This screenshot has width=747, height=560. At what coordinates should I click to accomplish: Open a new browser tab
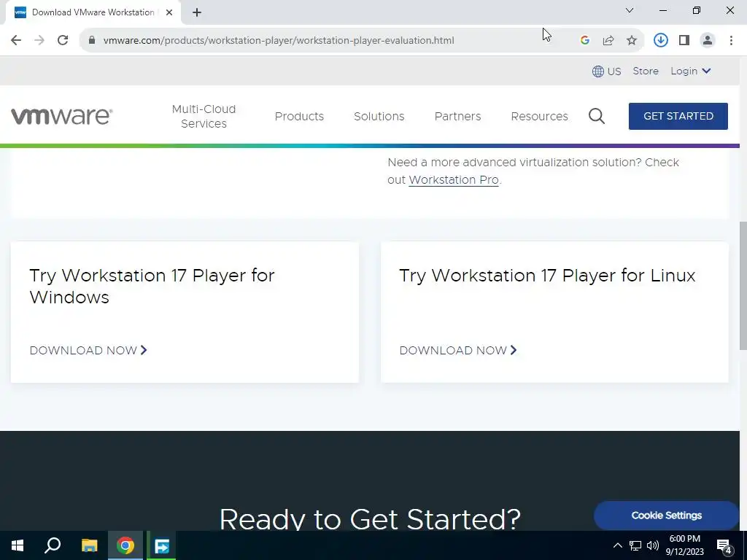pyautogui.click(x=197, y=12)
